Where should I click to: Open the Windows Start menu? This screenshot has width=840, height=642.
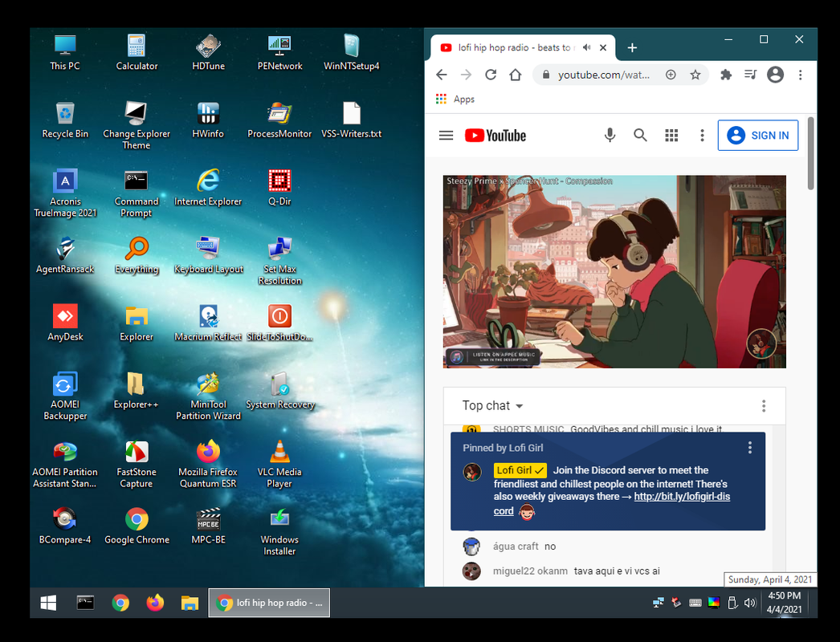point(48,603)
